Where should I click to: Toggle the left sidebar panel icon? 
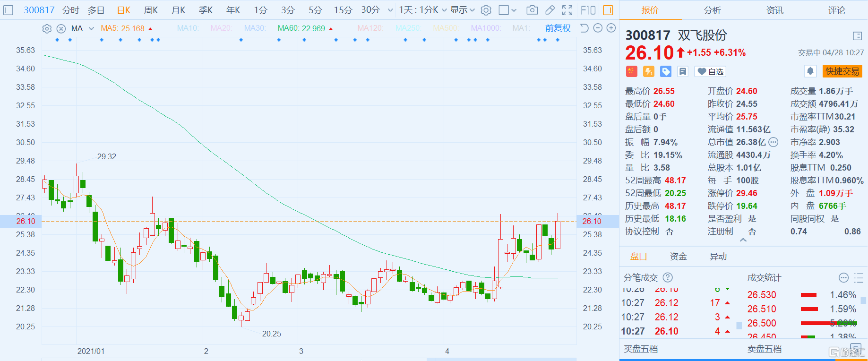click(8, 10)
